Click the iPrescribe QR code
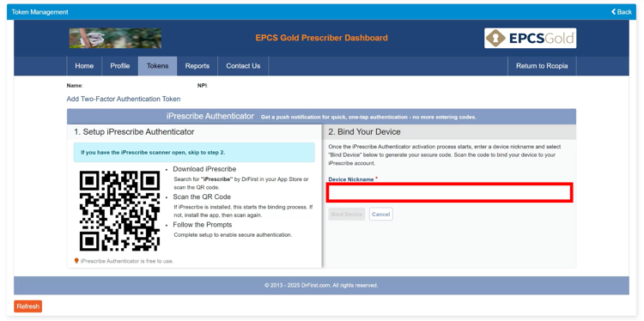The height and width of the screenshot is (321, 644). 119,211
